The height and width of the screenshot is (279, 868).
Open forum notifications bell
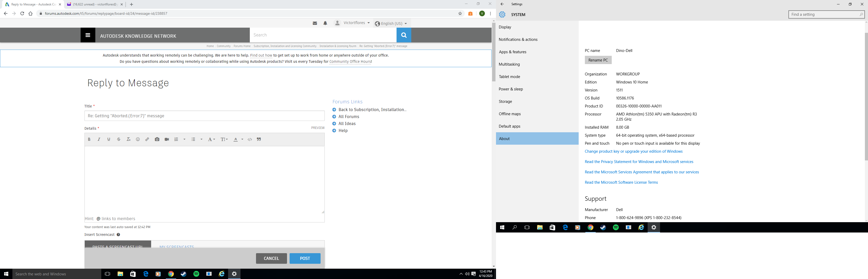tap(325, 23)
